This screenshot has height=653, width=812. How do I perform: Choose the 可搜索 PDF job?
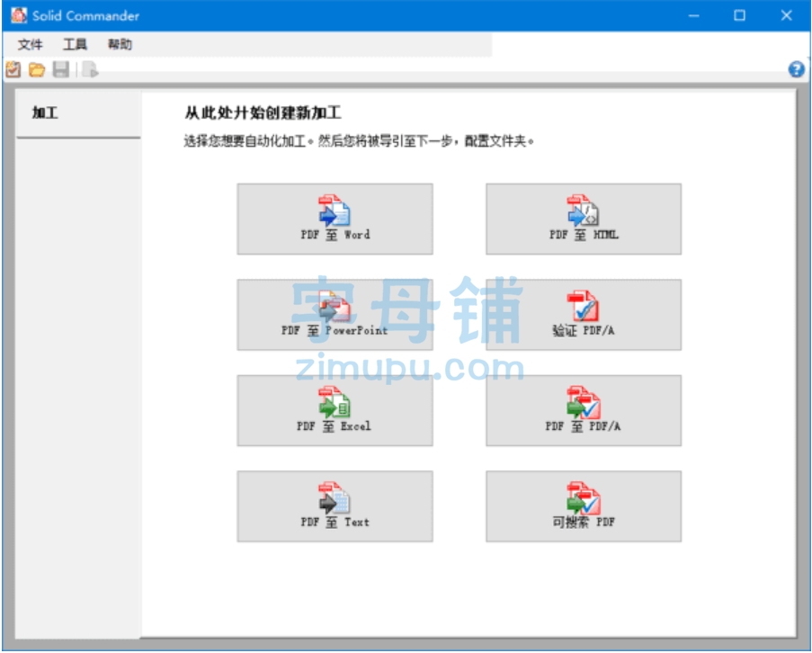(584, 506)
